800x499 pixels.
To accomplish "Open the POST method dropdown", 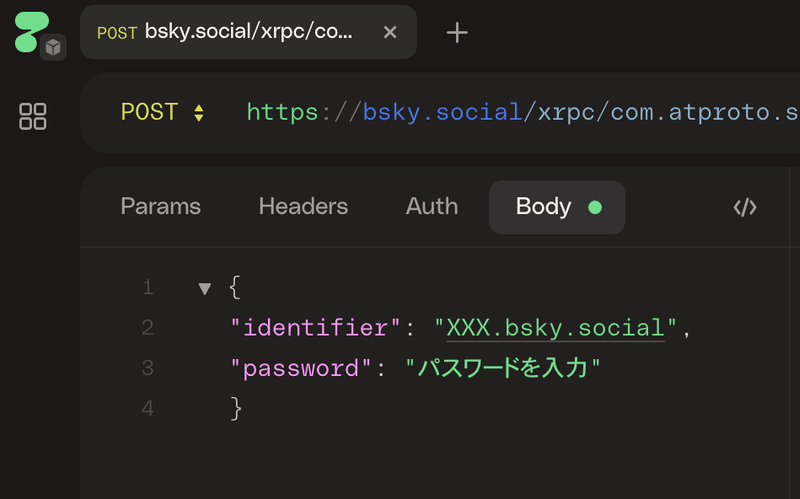I will pyautogui.click(x=162, y=112).
